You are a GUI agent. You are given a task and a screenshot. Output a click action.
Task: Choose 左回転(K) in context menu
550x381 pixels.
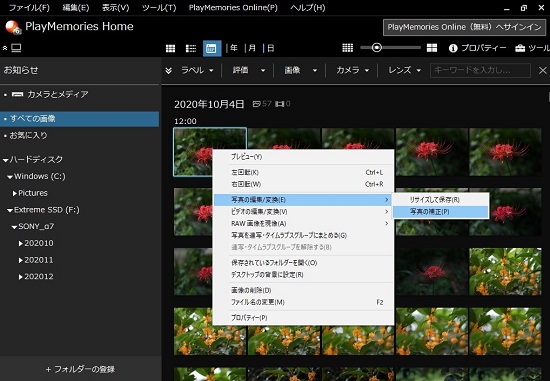303,172
